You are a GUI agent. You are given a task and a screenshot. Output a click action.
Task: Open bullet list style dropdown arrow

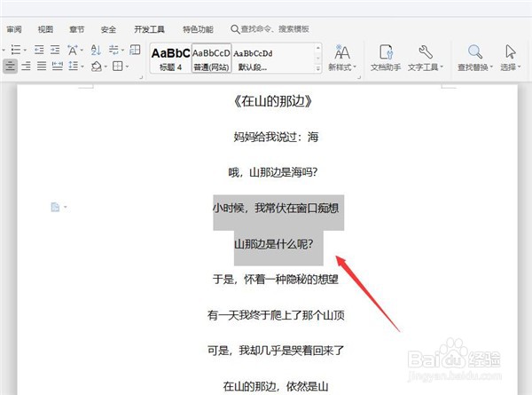coord(26,51)
